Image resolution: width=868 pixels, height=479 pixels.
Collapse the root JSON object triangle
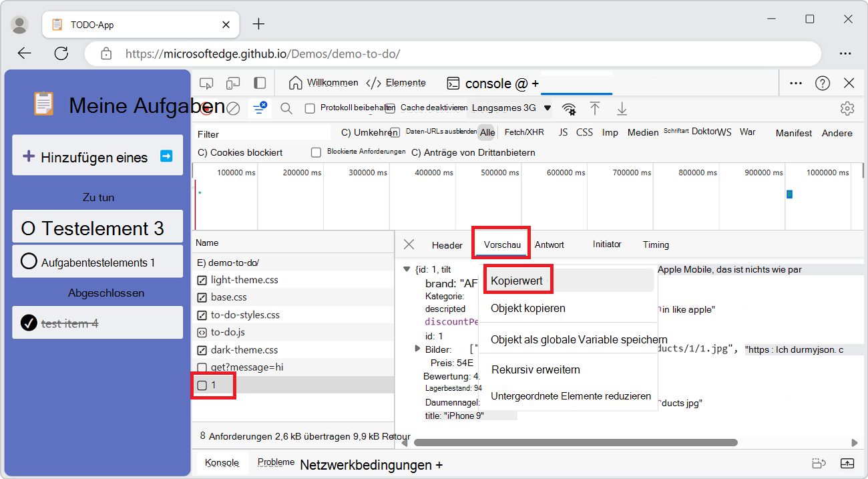point(406,269)
